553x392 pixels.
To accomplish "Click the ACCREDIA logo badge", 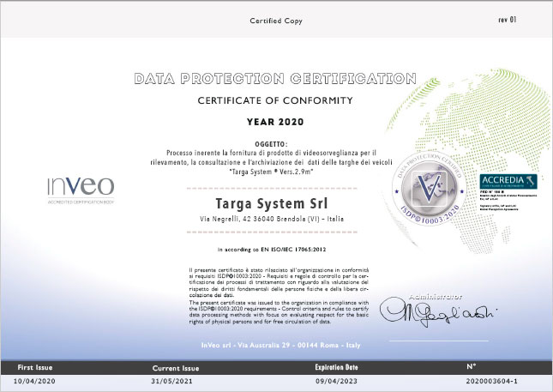I will coord(508,181).
